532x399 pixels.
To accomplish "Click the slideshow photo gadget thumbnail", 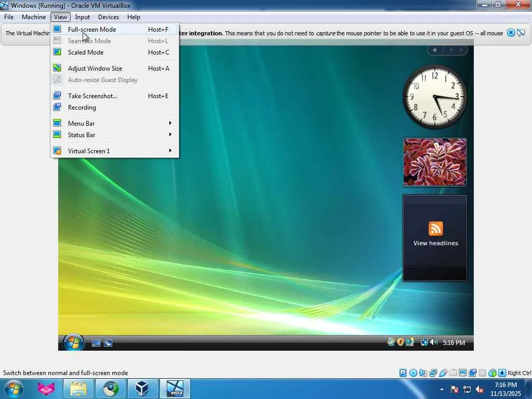I will pos(435,162).
